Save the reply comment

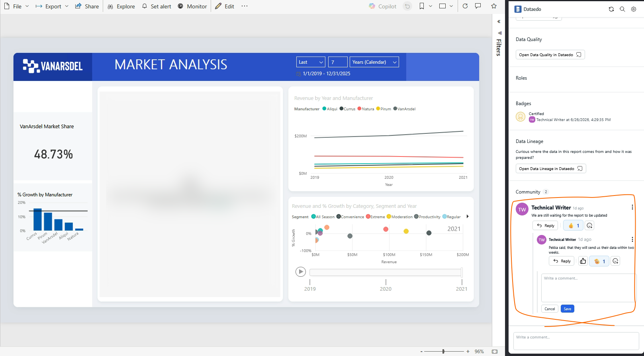click(568, 309)
